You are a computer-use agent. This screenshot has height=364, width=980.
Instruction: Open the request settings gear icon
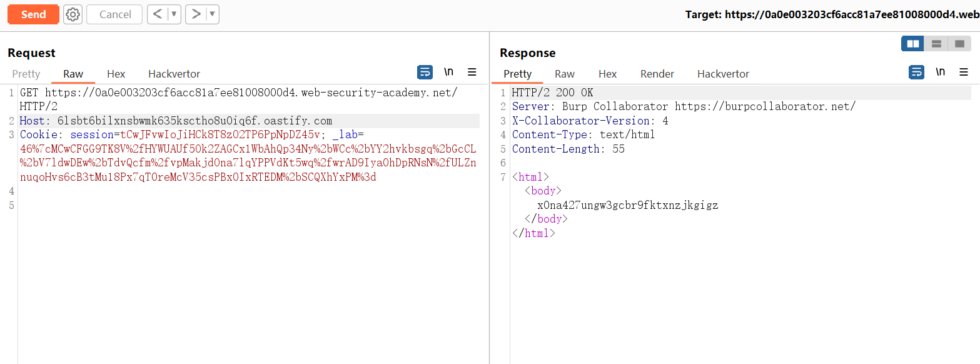(73, 14)
